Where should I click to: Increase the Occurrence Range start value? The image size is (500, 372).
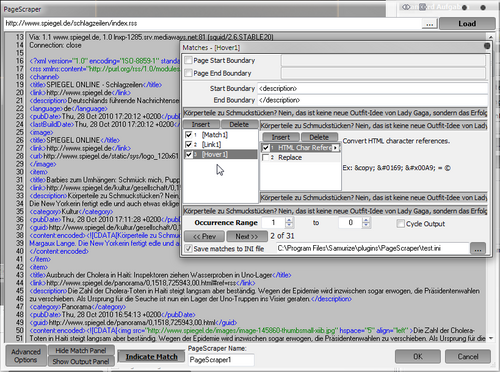coord(289,220)
